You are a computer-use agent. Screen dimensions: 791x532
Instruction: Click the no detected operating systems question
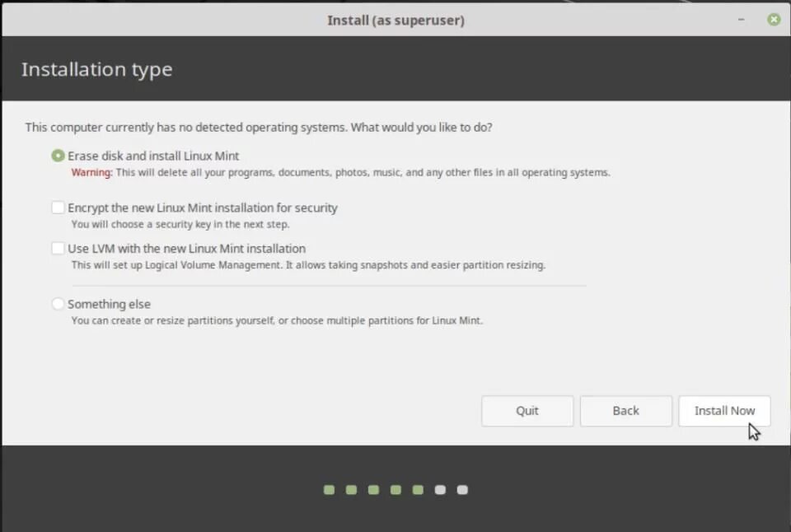pyautogui.click(x=259, y=127)
